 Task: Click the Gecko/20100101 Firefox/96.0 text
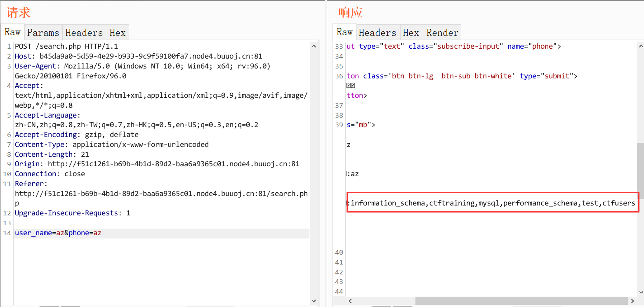click(71, 76)
